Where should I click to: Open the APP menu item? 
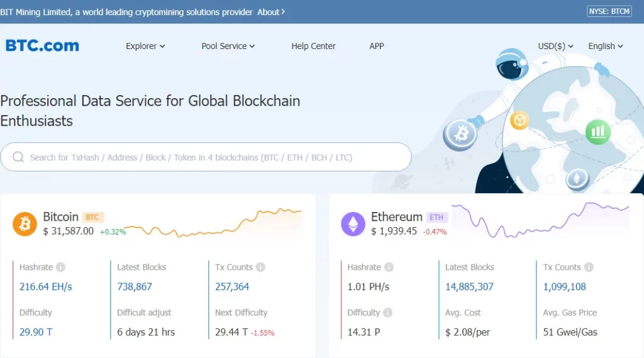pyautogui.click(x=377, y=46)
